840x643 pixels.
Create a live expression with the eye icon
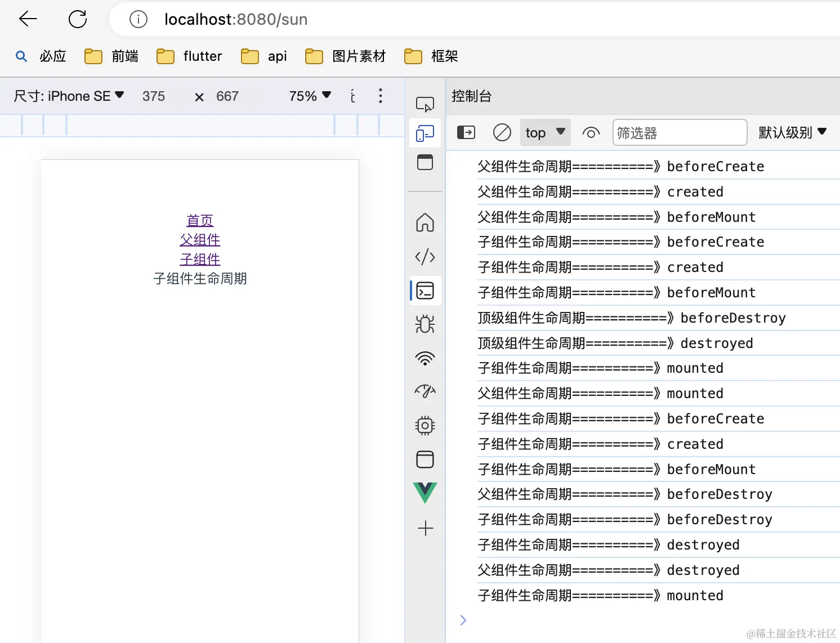click(591, 132)
